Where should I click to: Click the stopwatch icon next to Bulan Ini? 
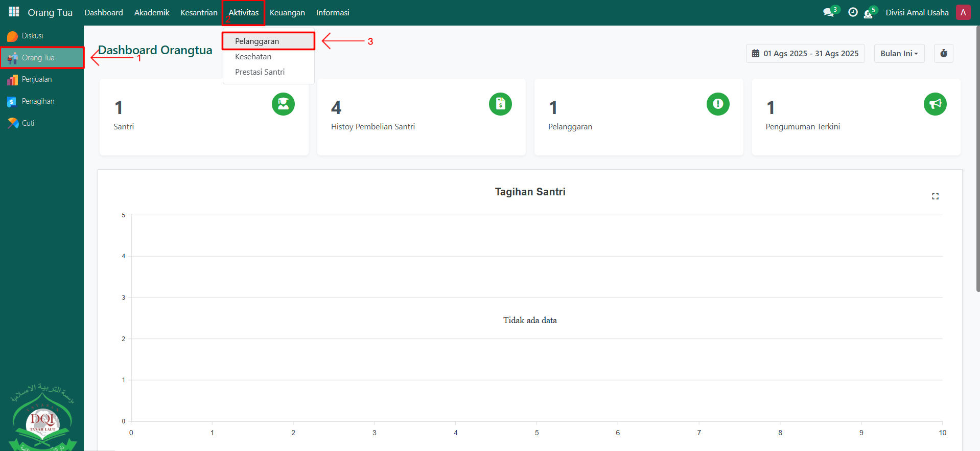coord(943,53)
